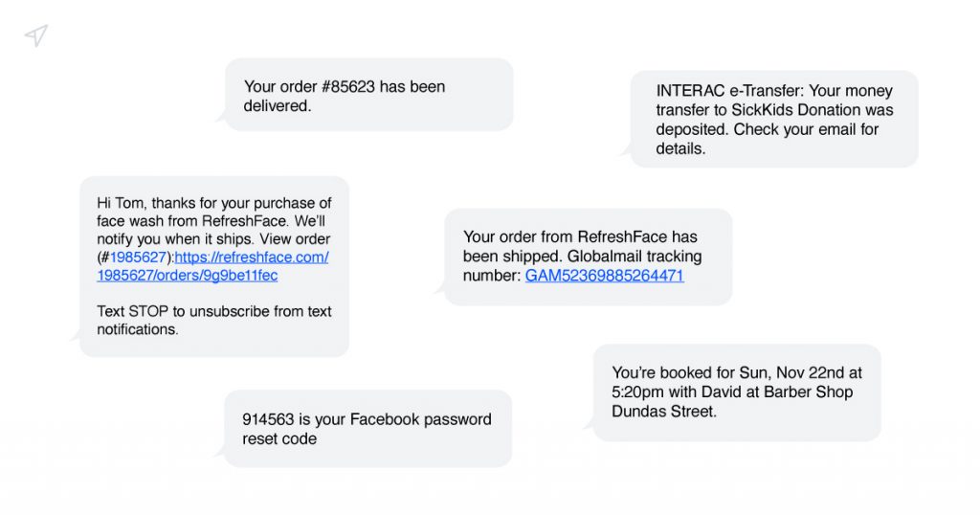Screen dimensions: 980x515
Task: Click the order number 1985627 link
Action: 138,257
